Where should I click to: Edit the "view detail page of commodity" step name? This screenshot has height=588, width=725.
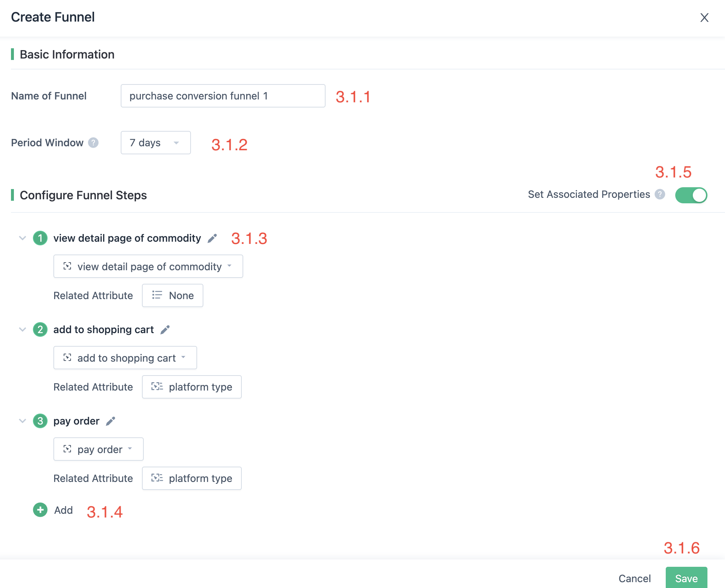click(212, 238)
